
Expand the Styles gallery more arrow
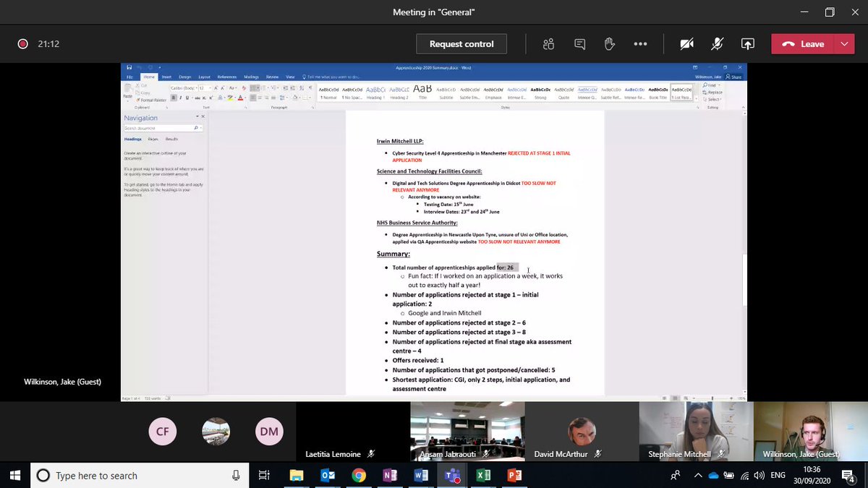(696, 98)
